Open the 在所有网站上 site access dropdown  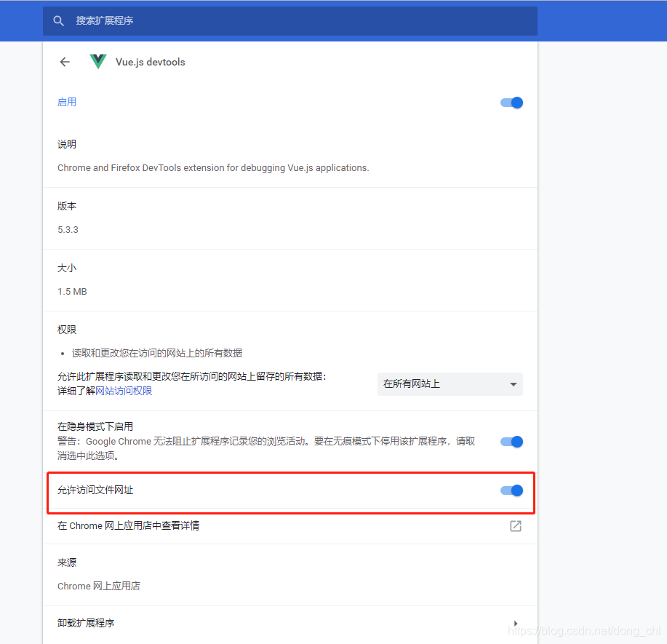450,384
